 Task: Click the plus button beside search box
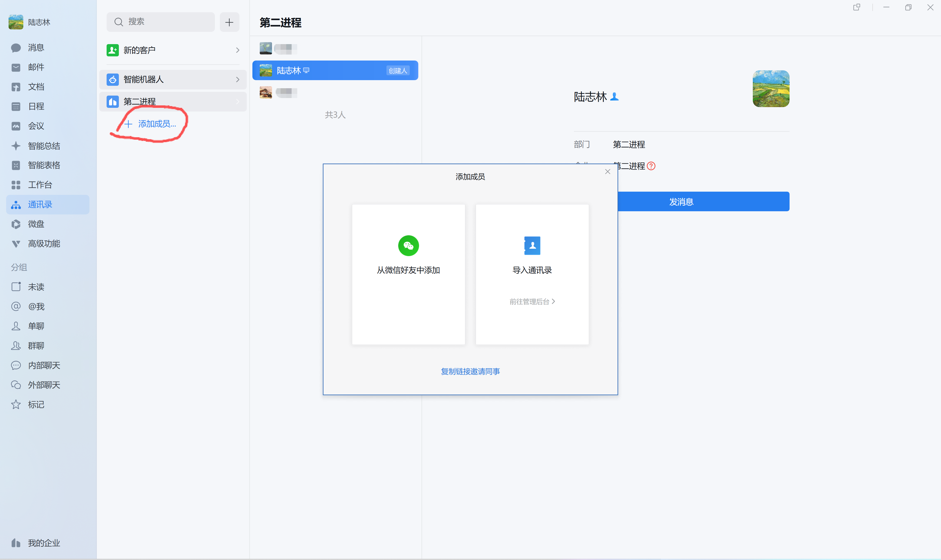click(229, 22)
